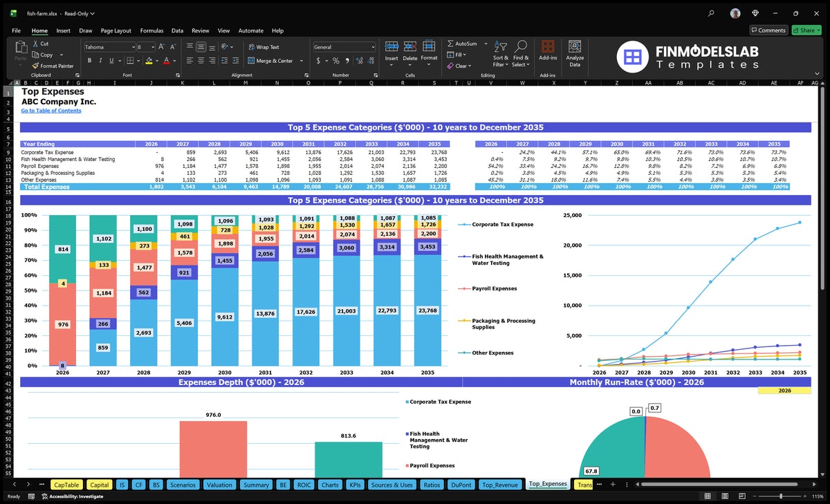The width and height of the screenshot is (830, 504).
Task: Click the Comments button
Action: pyautogui.click(x=768, y=30)
